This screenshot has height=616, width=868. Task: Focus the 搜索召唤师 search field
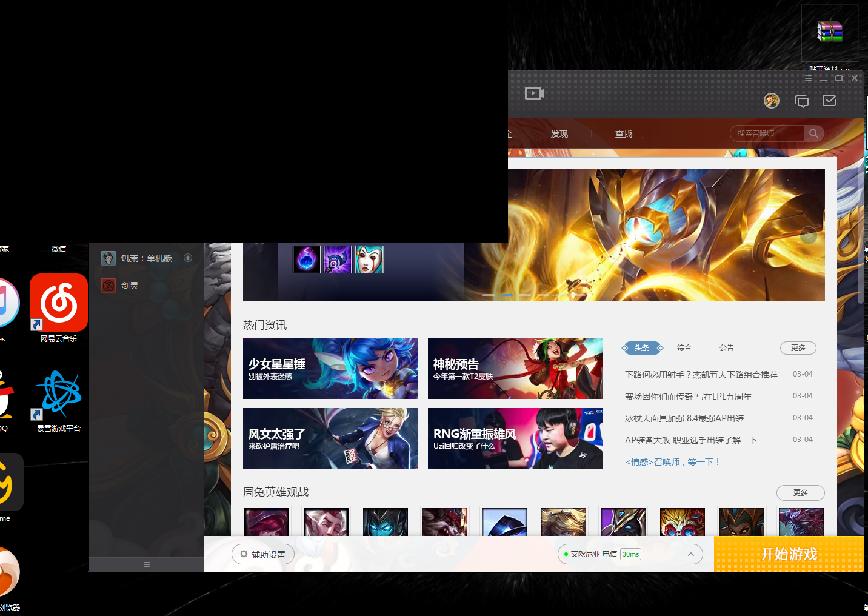(767, 133)
